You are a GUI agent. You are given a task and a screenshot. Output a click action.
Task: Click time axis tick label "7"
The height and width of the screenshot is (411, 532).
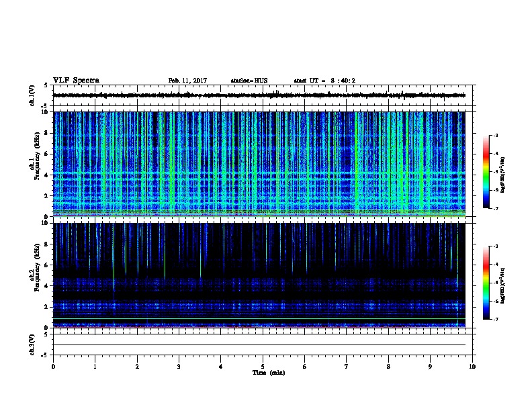click(x=347, y=366)
